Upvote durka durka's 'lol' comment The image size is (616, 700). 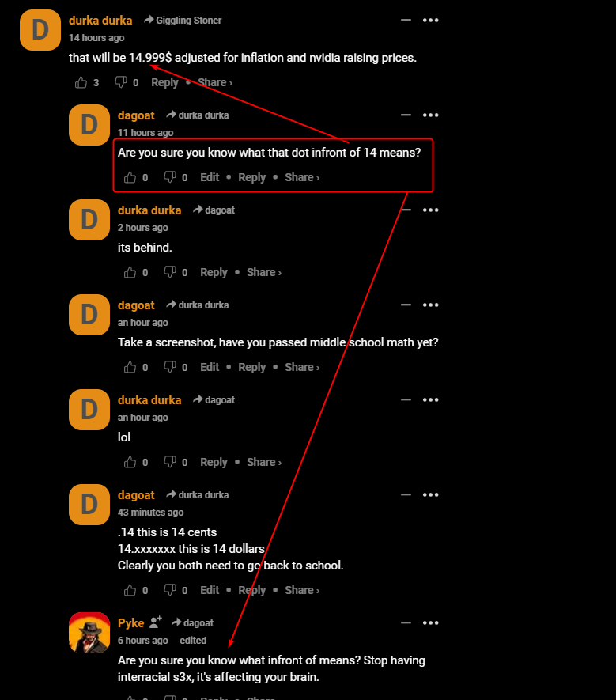[x=130, y=462]
